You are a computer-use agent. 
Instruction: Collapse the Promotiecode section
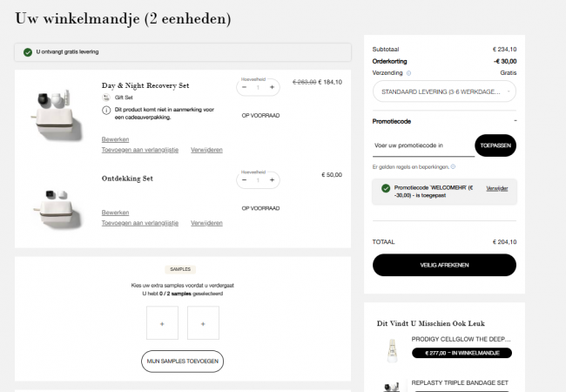click(515, 121)
